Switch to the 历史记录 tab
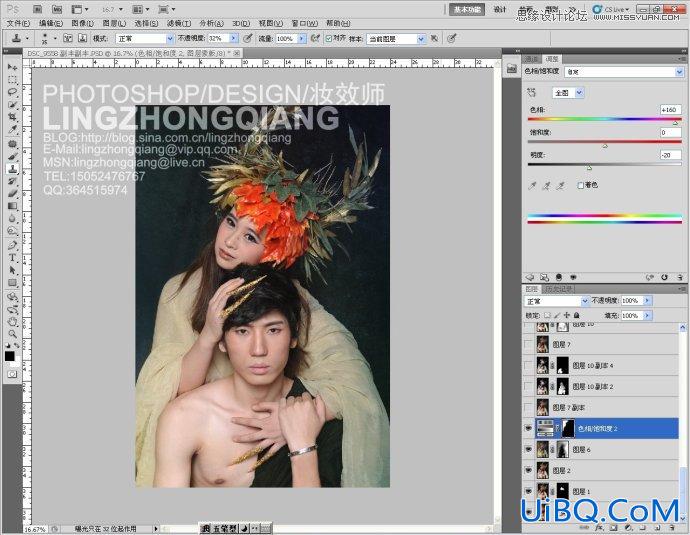 point(559,289)
